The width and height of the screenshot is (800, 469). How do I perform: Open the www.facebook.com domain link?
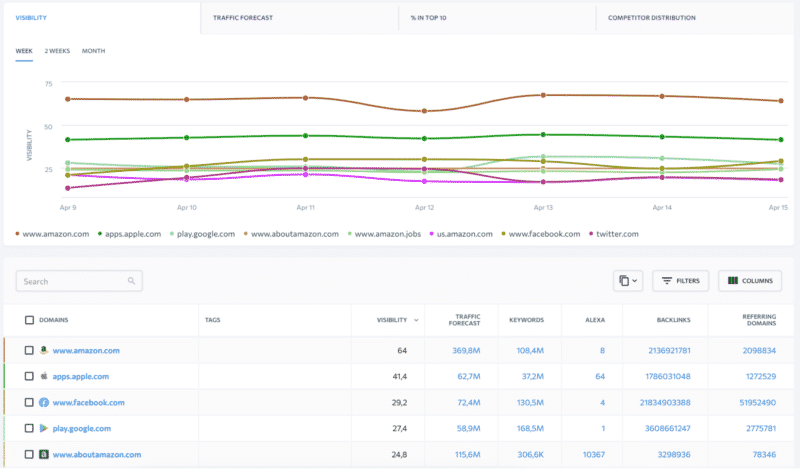coord(88,403)
